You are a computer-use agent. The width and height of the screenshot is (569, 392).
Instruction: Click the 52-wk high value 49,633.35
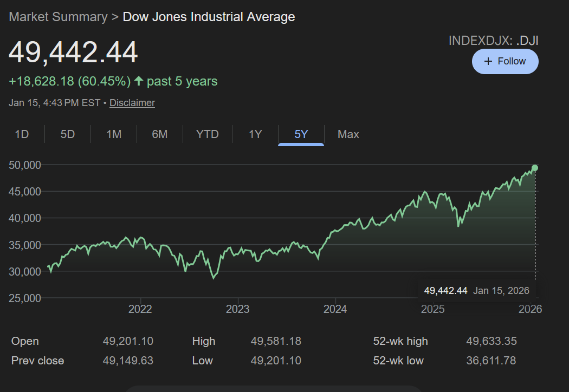491,341
